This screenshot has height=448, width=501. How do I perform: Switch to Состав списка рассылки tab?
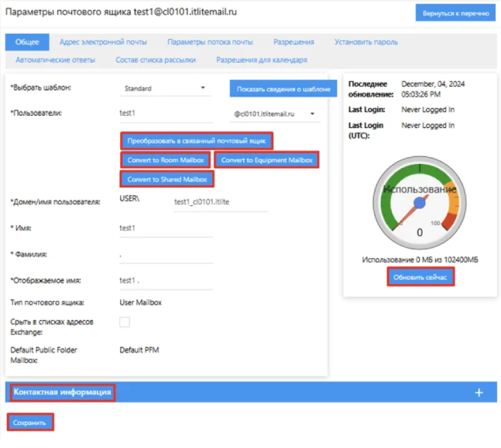point(155,60)
